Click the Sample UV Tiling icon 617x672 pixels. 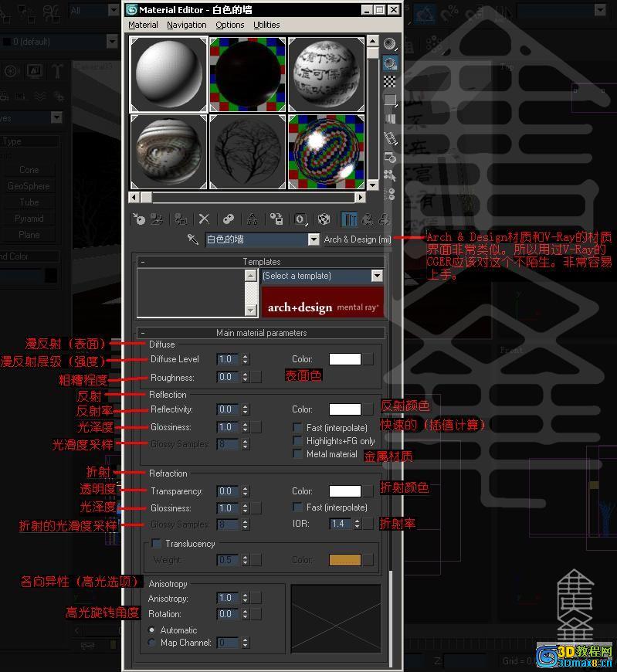point(390,100)
